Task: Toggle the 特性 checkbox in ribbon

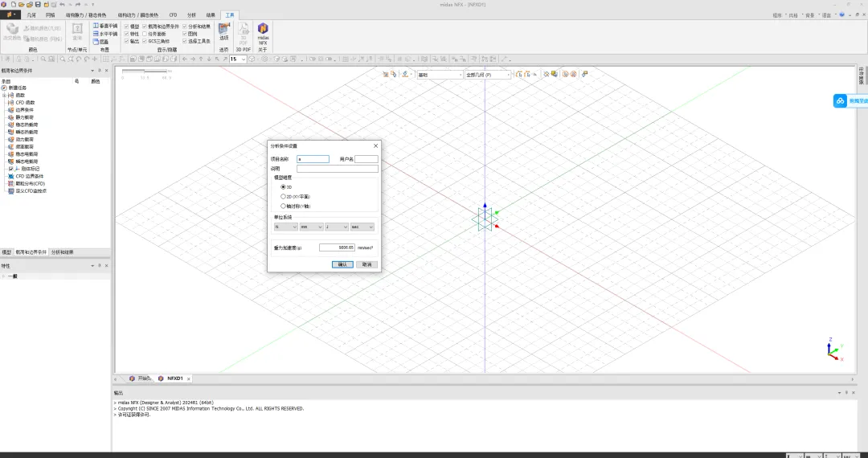Action: (x=127, y=34)
